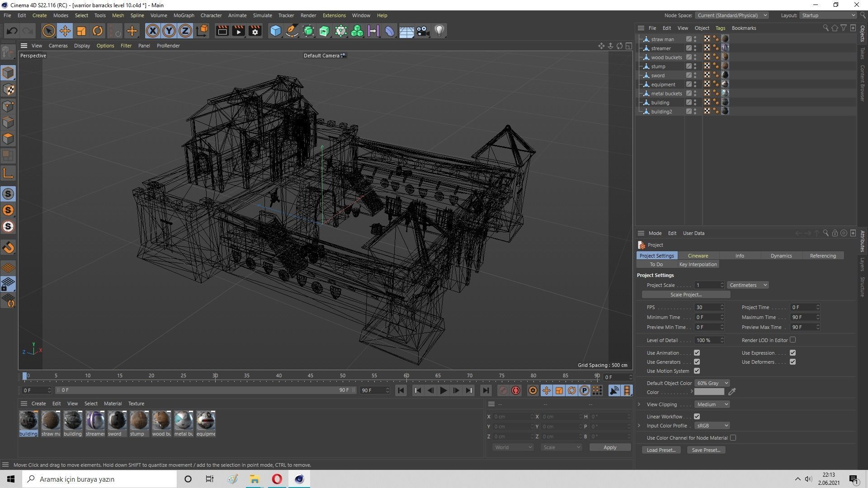Screen dimensions: 868x488
Task: Select the building2 object in tree
Action: coord(661,112)
